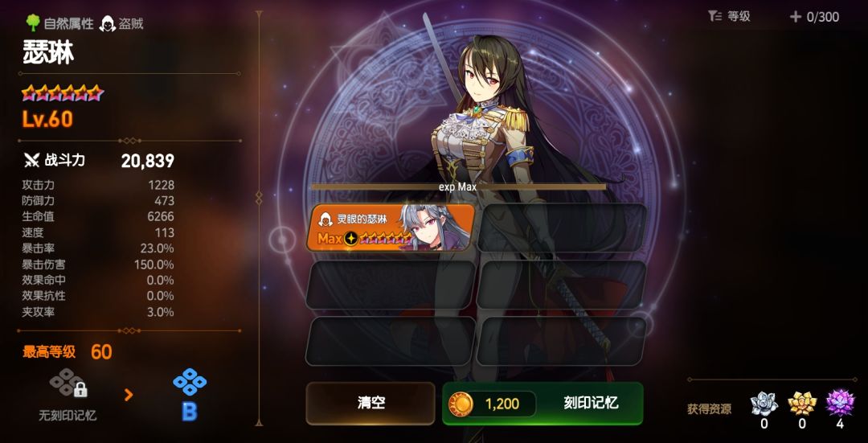Click the orange arrow between imprint ranks
868x443 pixels.
(x=129, y=394)
